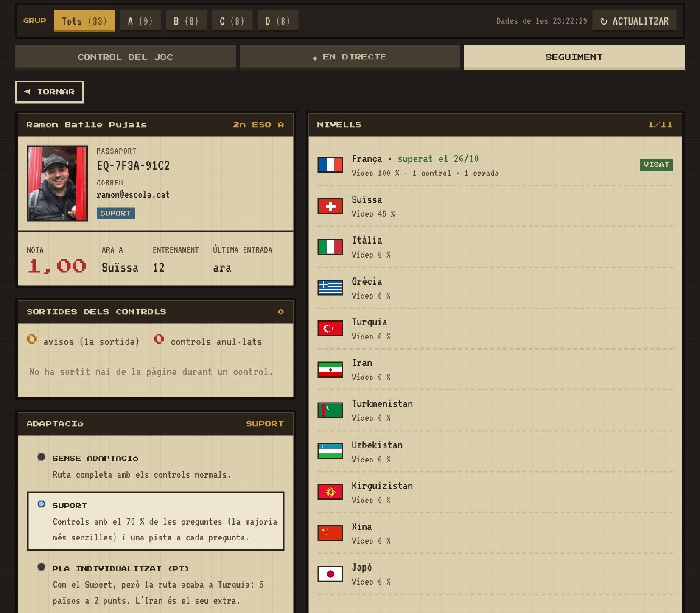Click the Entrenament value 12
700x613 pixels.
point(159,267)
